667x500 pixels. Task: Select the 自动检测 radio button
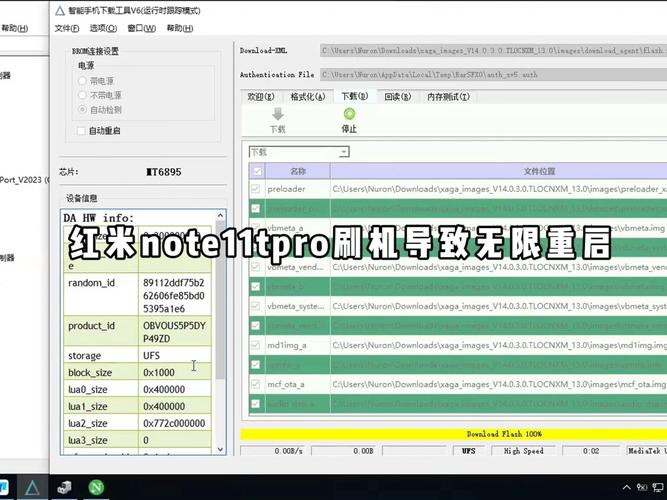pos(83,110)
